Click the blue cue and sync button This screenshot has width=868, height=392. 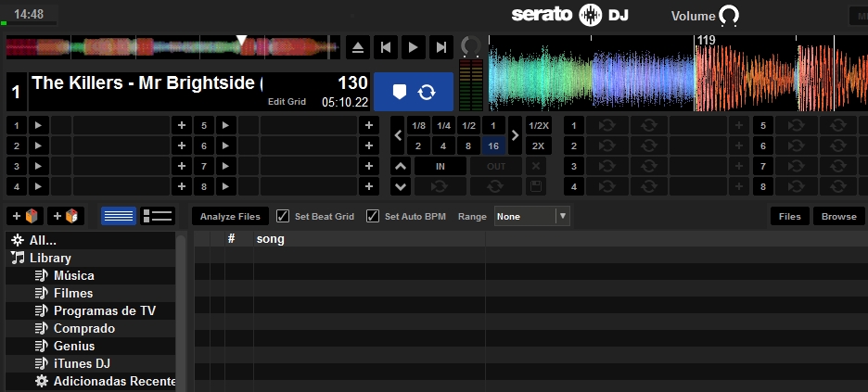pyautogui.click(x=414, y=92)
